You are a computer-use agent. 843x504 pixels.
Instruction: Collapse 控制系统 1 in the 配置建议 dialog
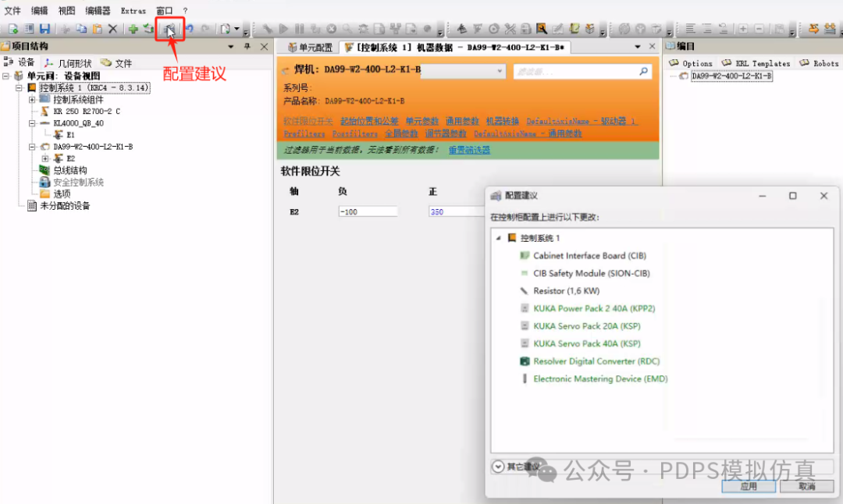[x=498, y=238]
